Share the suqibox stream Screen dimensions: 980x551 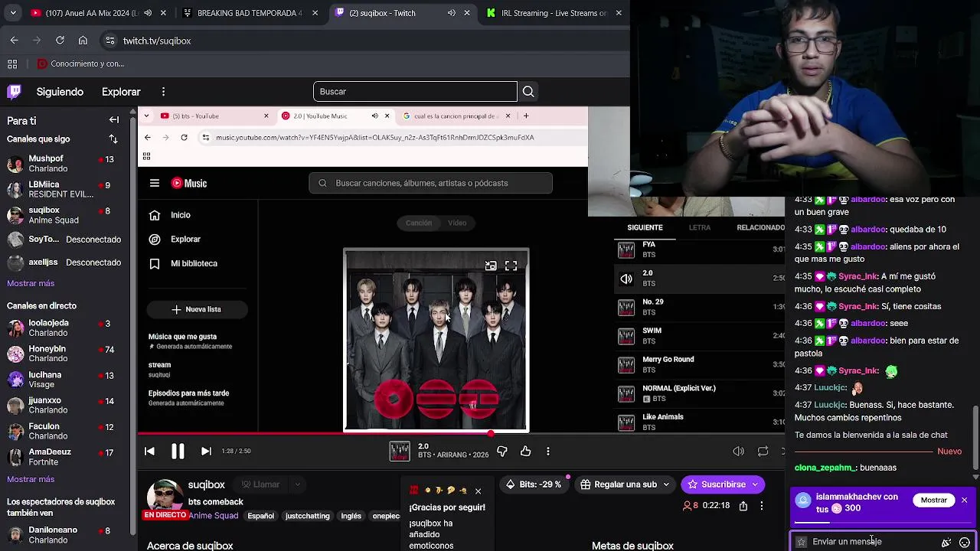click(x=743, y=506)
